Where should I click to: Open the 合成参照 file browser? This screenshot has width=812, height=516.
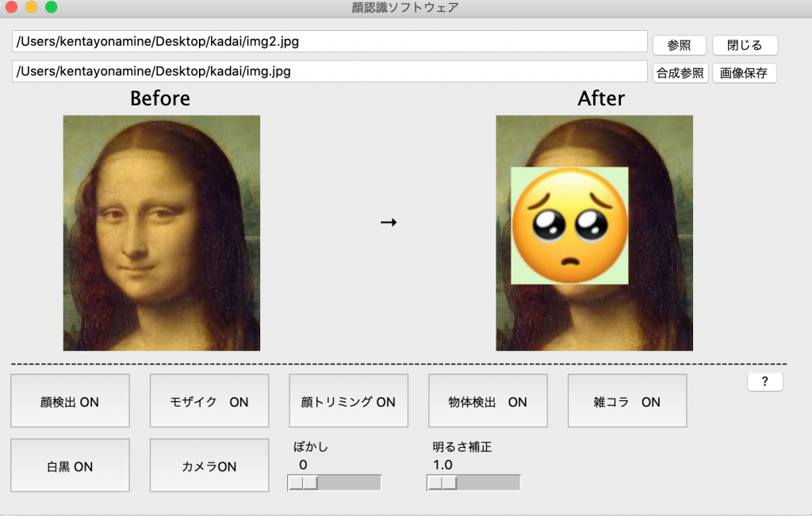click(x=680, y=73)
